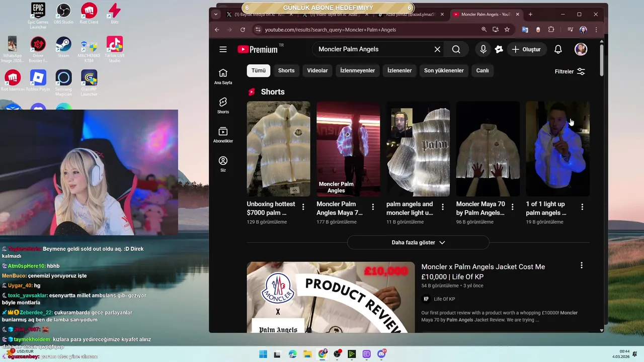
Task: Click the site info icon beside the URL
Action: point(258,30)
